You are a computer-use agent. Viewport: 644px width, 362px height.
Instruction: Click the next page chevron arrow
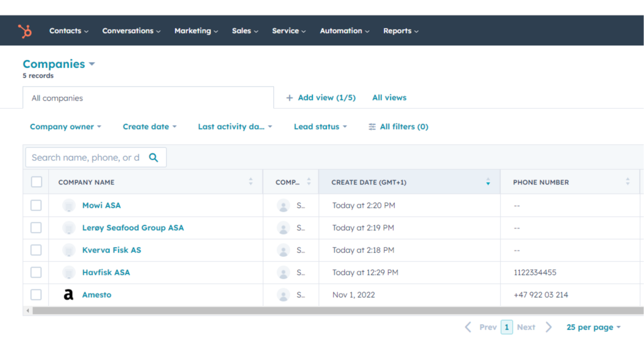[x=548, y=327]
